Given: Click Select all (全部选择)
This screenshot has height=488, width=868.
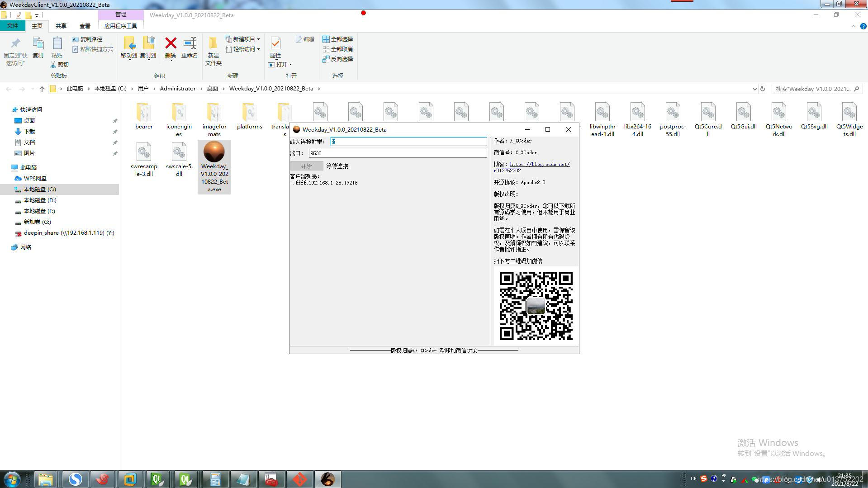Looking at the screenshot, I should 337,39.
